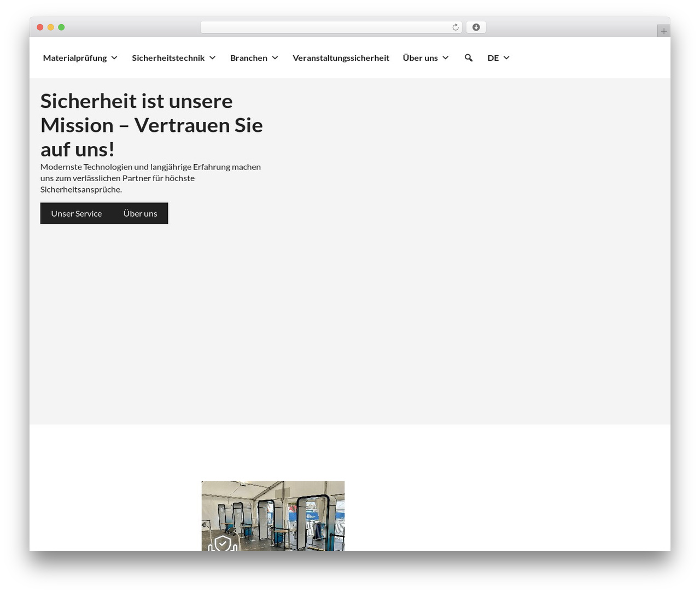This screenshot has width=700, height=593.
Task: Click the browser reload icon
Action: (455, 27)
